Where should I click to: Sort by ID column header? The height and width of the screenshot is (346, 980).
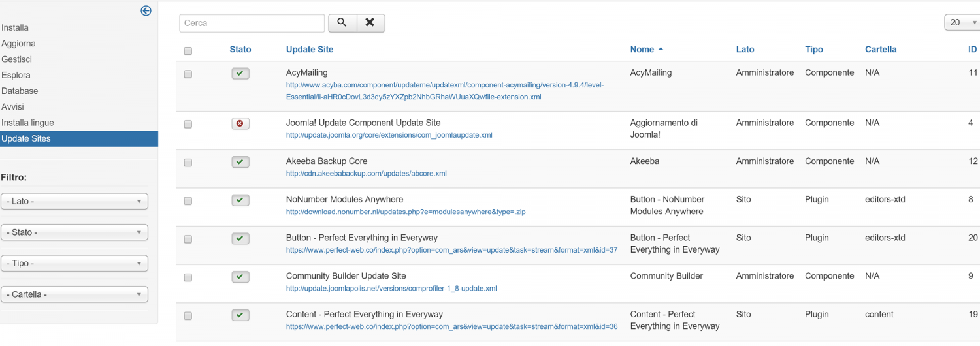[x=973, y=50]
